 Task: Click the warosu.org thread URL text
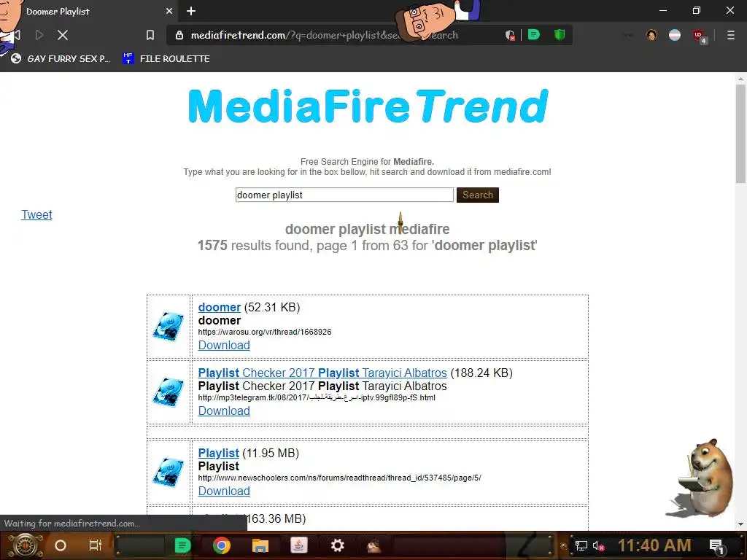coord(265,332)
